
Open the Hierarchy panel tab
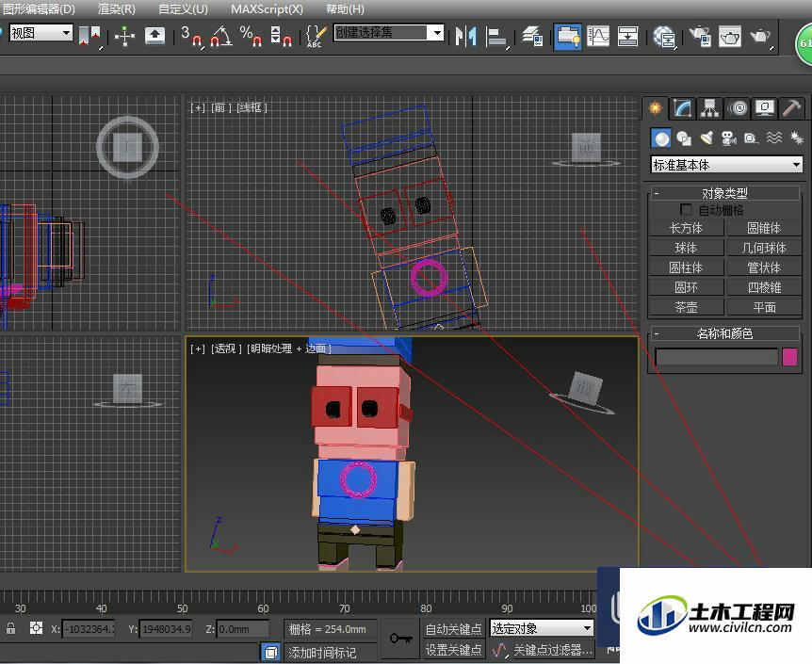(x=710, y=107)
